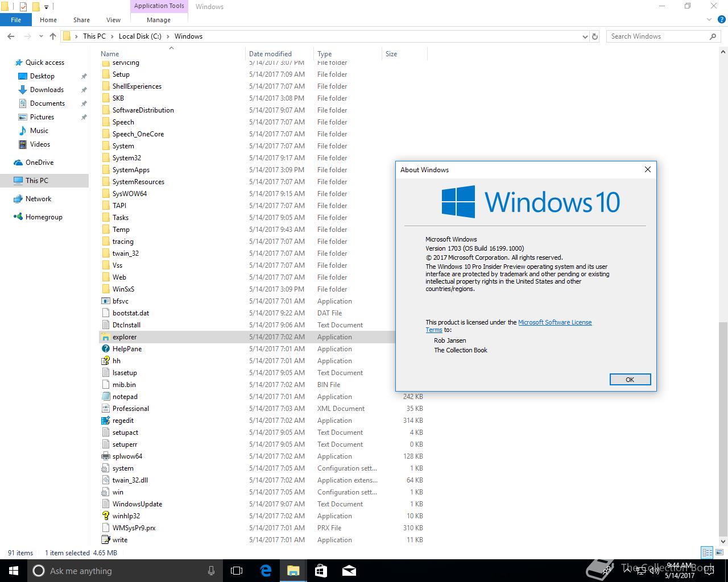Expand the chevron after This PC in address bar
This screenshot has height=582, width=728.
pos(112,36)
